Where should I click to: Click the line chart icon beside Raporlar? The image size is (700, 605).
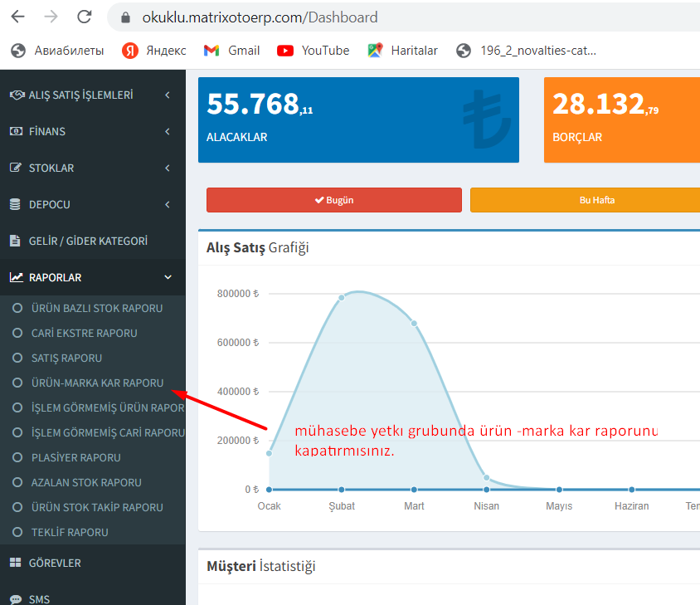coord(16,278)
